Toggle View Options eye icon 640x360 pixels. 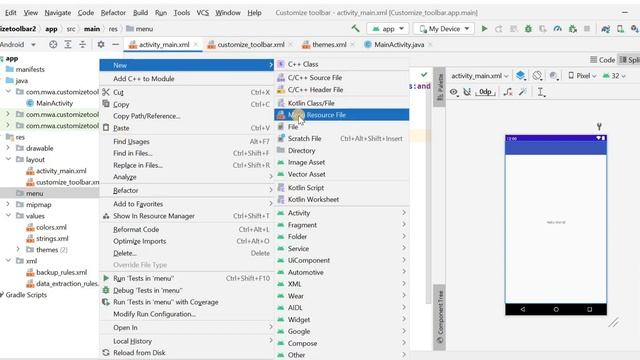[x=454, y=92]
